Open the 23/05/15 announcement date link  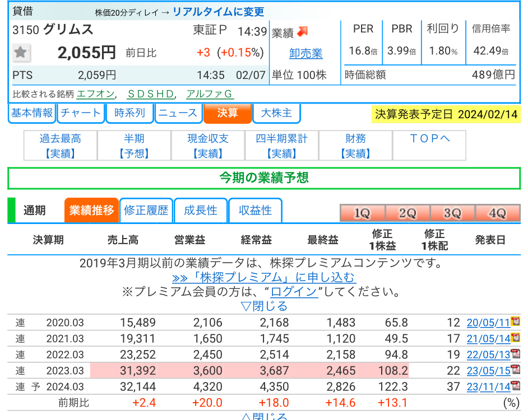pyautogui.click(x=489, y=371)
